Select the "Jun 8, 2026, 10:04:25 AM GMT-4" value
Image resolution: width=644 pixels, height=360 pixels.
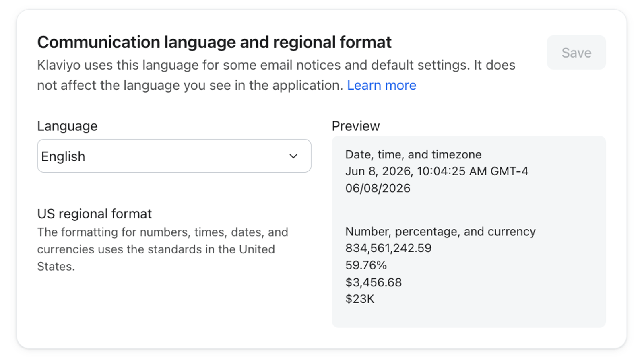click(x=437, y=171)
